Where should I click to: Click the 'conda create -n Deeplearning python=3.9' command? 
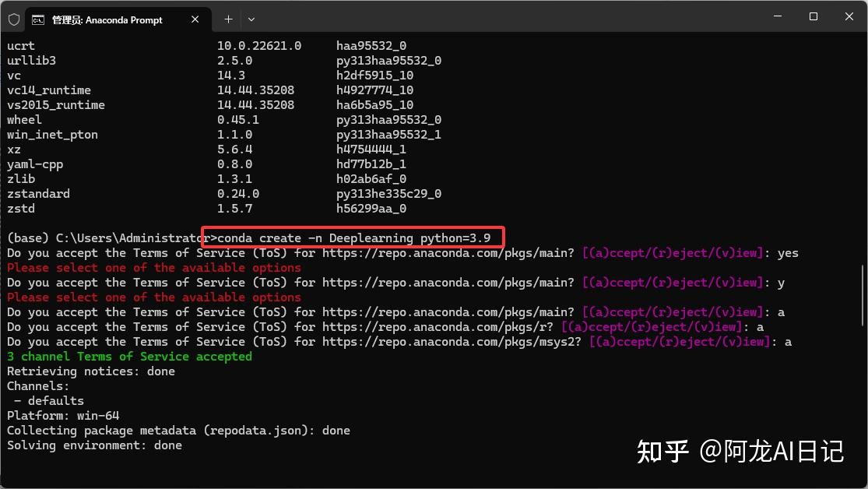[x=354, y=238]
